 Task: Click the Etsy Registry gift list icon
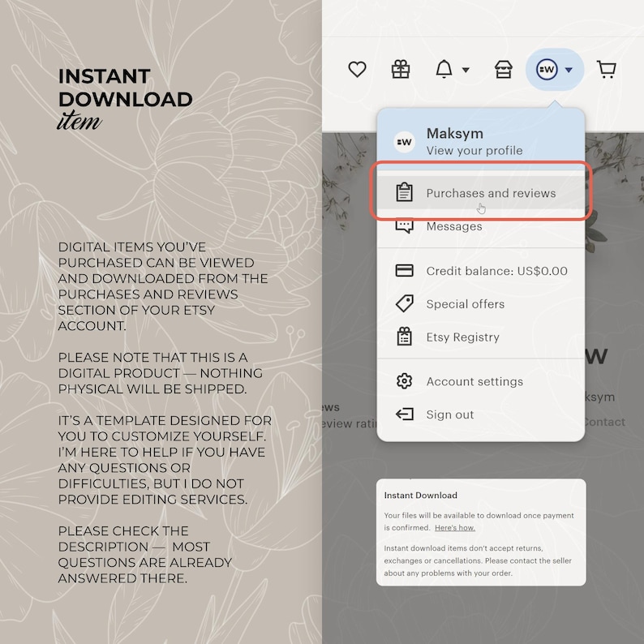(404, 337)
